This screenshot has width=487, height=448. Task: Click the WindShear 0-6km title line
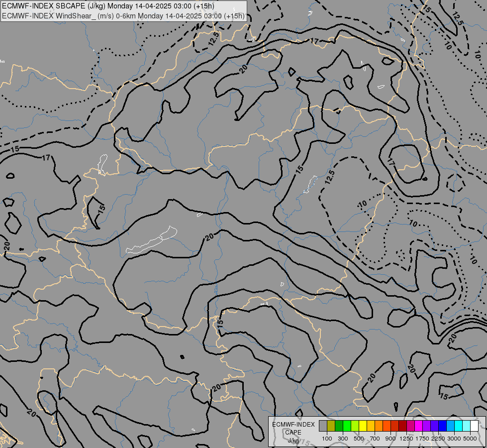click(x=123, y=16)
